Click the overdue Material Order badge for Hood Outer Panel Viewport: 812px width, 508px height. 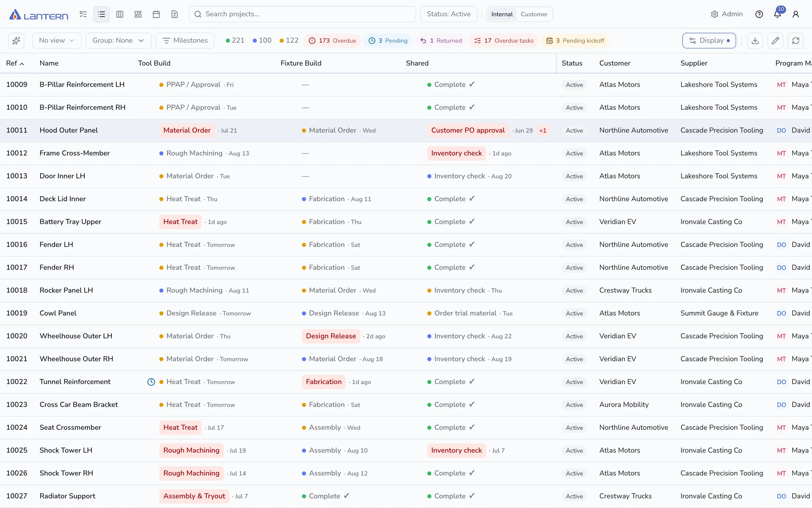point(187,130)
